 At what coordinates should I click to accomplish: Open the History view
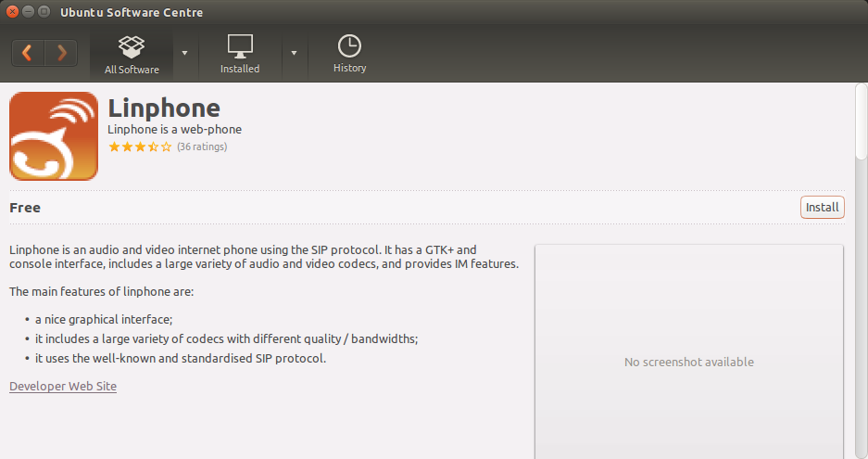click(x=350, y=55)
